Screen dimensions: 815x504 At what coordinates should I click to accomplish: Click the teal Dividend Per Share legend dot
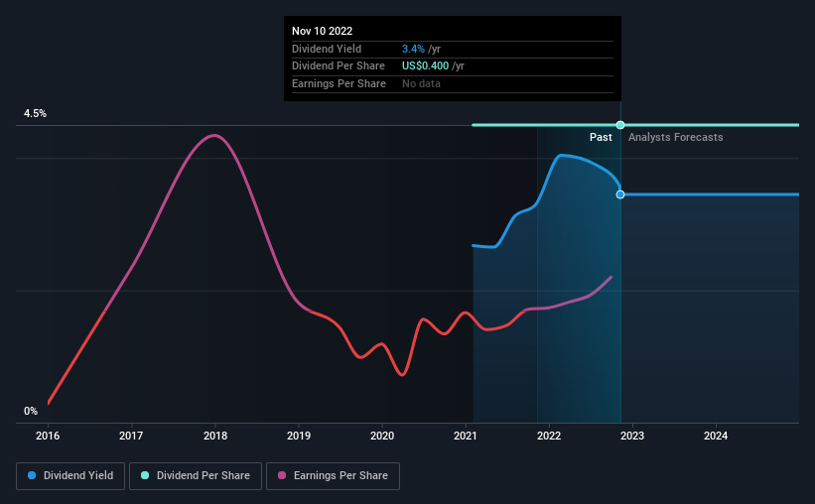click(x=145, y=475)
